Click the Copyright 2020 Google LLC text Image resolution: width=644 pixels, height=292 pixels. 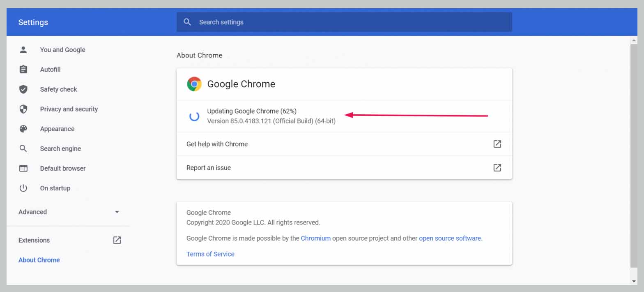[x=253, y=222]
